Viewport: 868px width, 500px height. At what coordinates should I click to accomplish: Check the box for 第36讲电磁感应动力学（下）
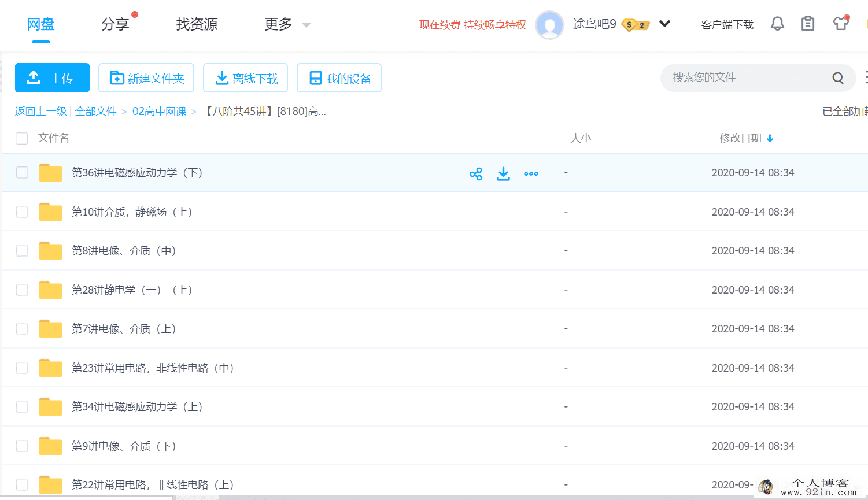click(x=22, y=173)
